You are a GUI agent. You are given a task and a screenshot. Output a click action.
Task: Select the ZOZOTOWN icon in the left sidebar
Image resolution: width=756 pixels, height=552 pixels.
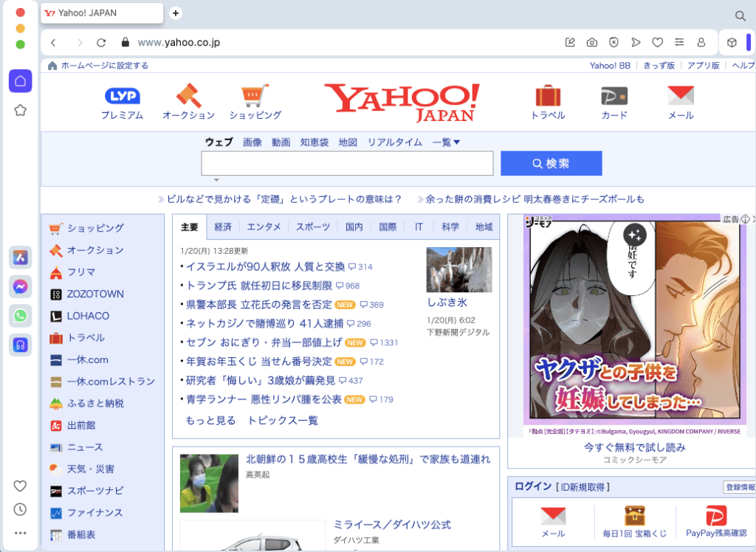pos(55,294)
